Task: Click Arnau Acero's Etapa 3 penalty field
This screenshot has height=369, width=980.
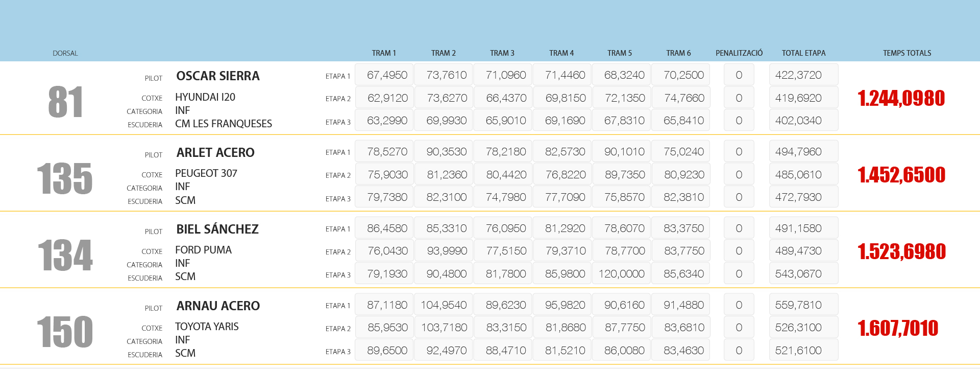Action: 739,351
